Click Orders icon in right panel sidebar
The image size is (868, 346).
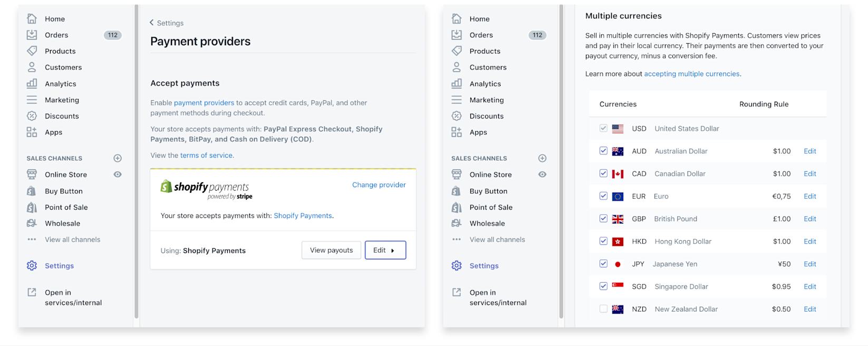[457, 35]
